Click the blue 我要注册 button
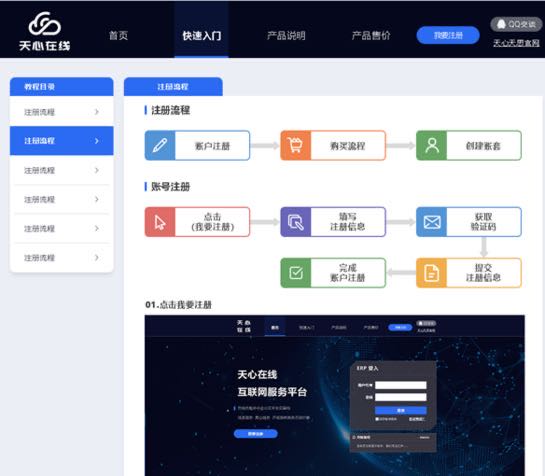 (x=448, y=35)
